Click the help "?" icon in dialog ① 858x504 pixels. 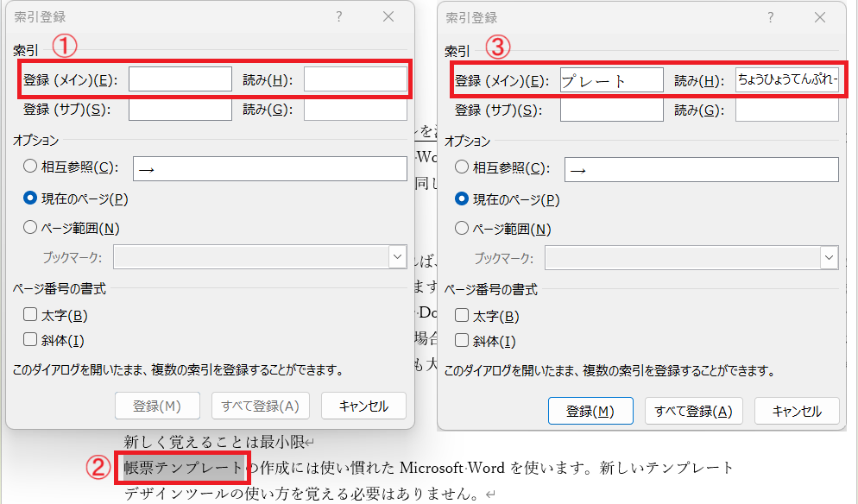pos(339,17)
